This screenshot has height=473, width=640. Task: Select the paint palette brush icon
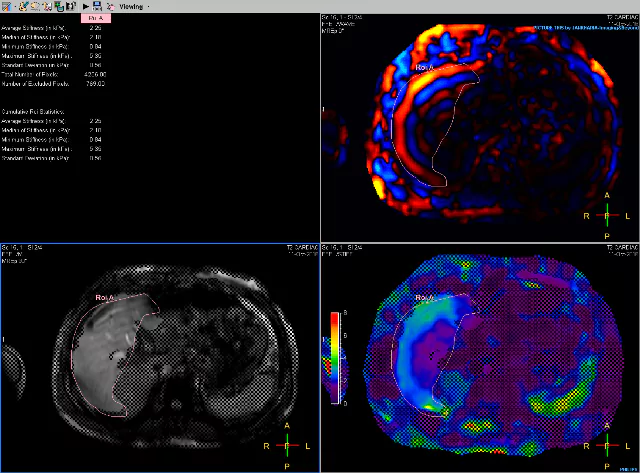click(x=24, y=6)
